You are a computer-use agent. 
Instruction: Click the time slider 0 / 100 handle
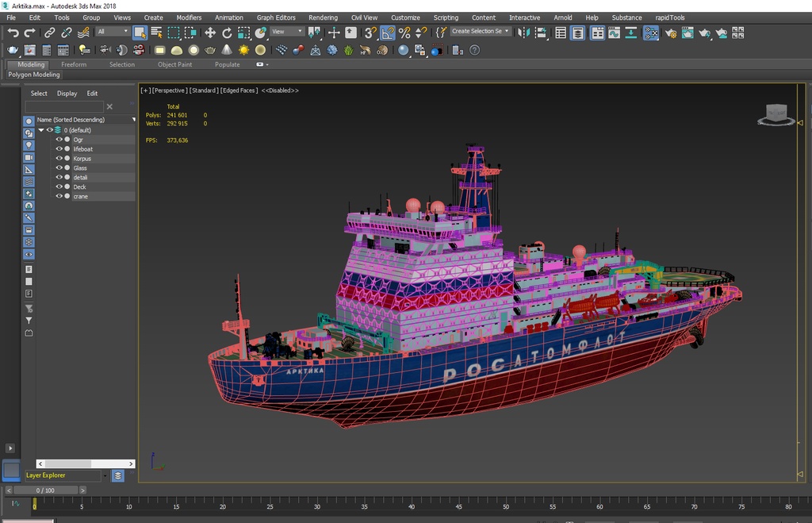click(45, 490)
